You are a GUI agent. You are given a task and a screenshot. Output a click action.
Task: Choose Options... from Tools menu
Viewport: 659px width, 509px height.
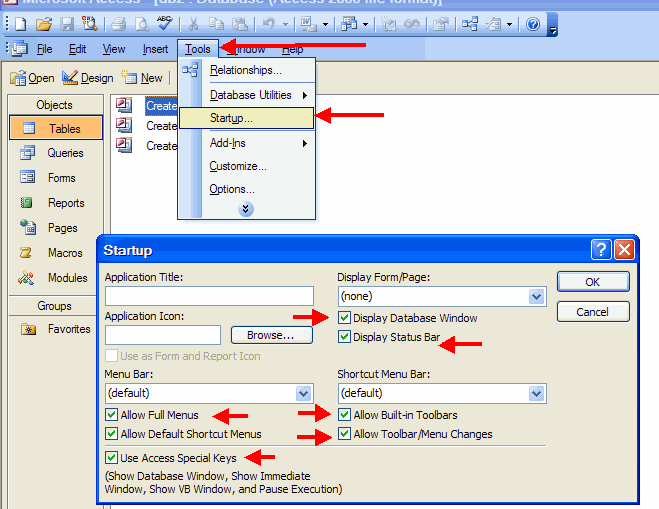point(246,189)
